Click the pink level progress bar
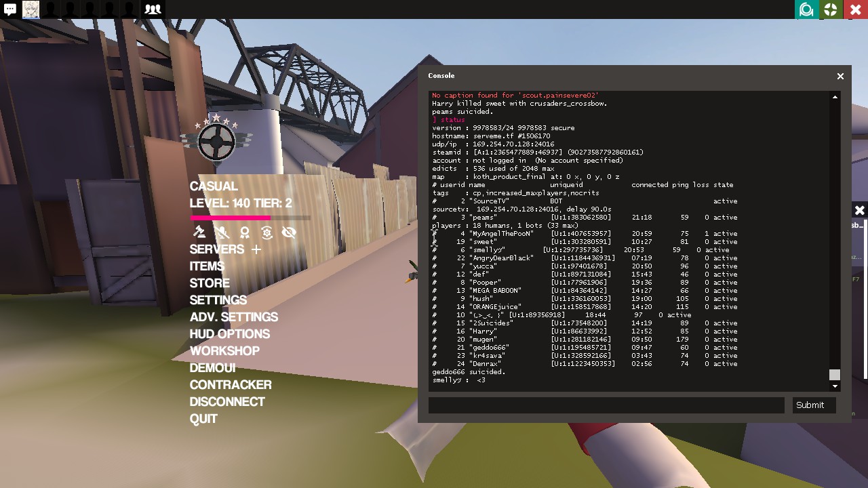Image resolution: width=868 pixels, height=488 pixels. pos(231,218)
